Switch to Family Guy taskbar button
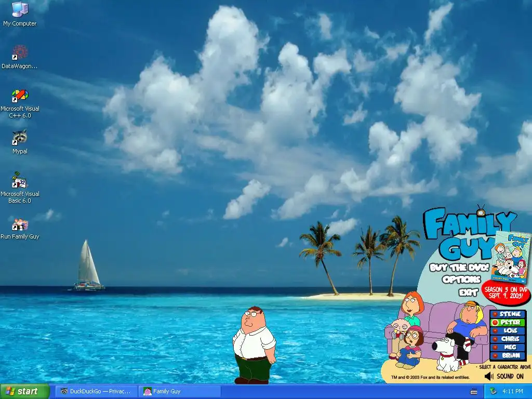 click(180, 391)
